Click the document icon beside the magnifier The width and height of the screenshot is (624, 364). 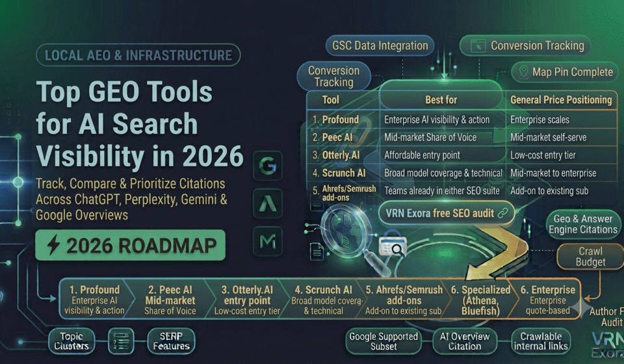tap(317, 252)
